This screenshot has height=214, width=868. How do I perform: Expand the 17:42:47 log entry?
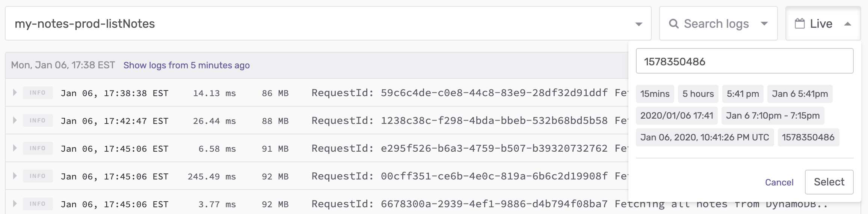pos(15,120)
